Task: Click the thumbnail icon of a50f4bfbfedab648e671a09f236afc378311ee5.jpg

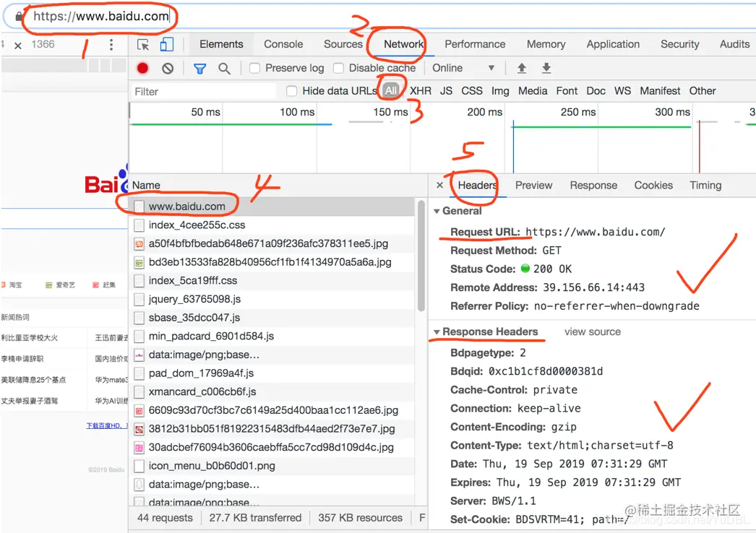Action: tap(139, 244)
